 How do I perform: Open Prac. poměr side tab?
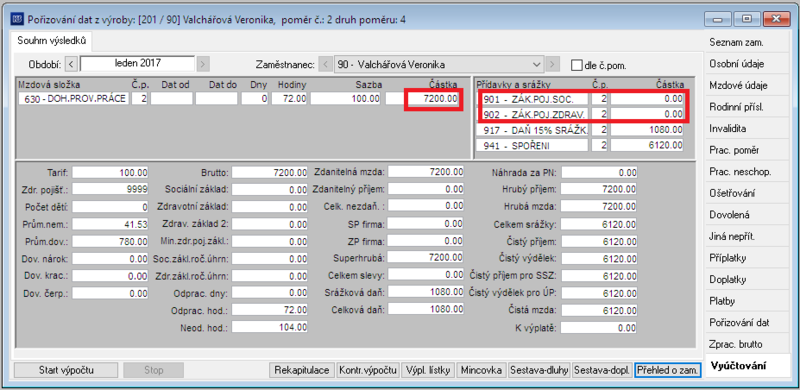coord(748,151)
